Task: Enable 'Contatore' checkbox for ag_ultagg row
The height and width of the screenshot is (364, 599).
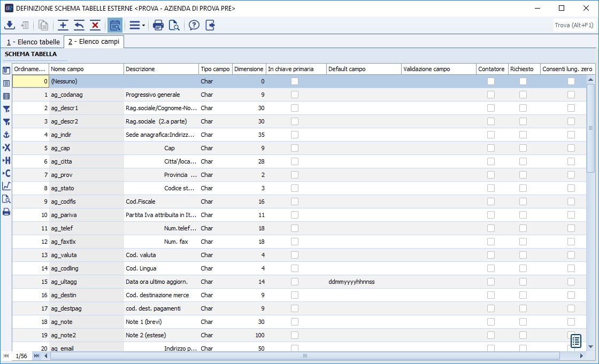Action: [491, 282]
